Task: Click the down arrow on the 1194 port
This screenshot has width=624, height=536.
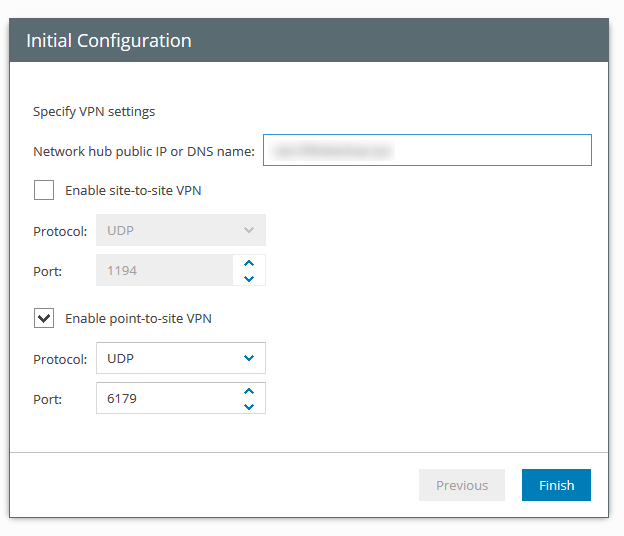Action: click(x=249, y=278)
